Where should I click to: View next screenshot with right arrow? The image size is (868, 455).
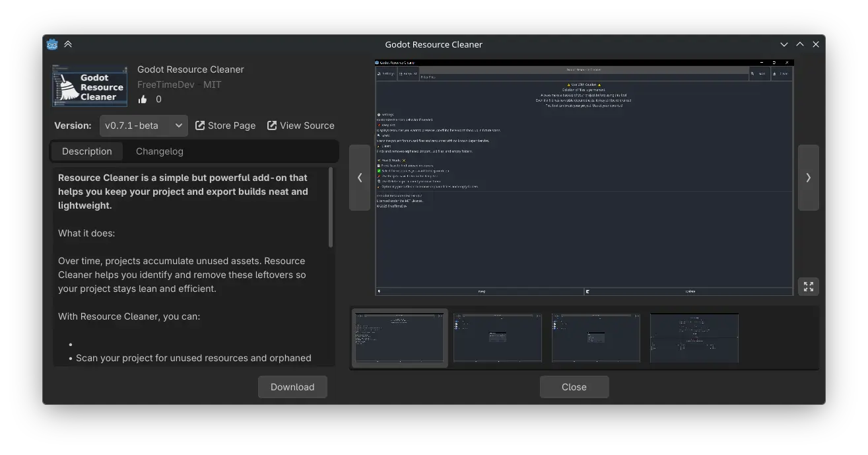[808, 177]
